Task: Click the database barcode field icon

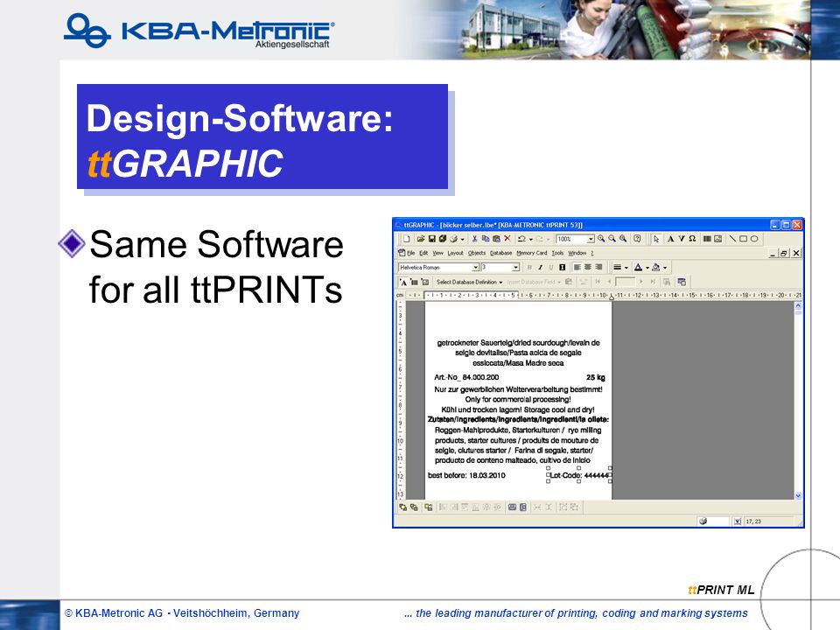Action: pyautogui.click(x=414, y=282)
